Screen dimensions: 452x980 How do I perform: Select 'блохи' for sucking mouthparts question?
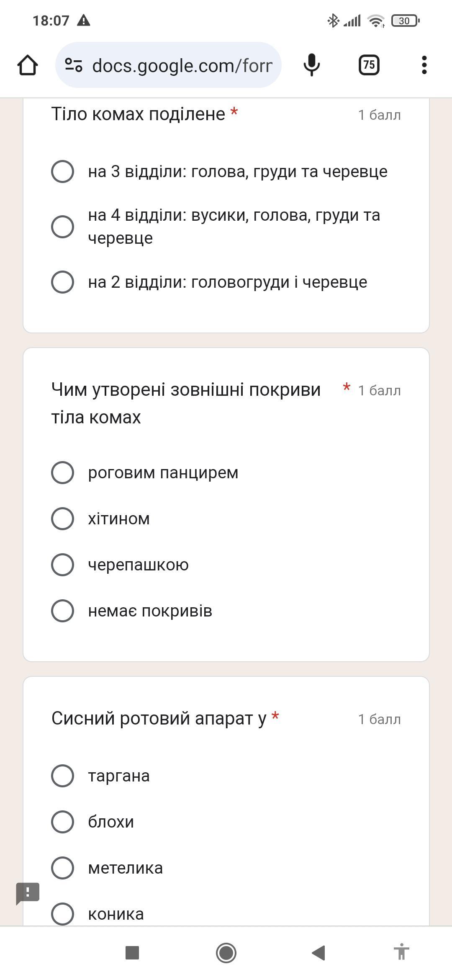click(63, 822)
